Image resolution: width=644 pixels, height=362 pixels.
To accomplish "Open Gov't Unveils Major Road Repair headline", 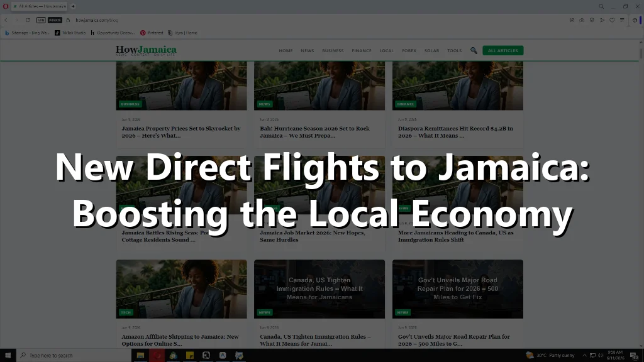I will pyautogui.click(x=454, y=340).
